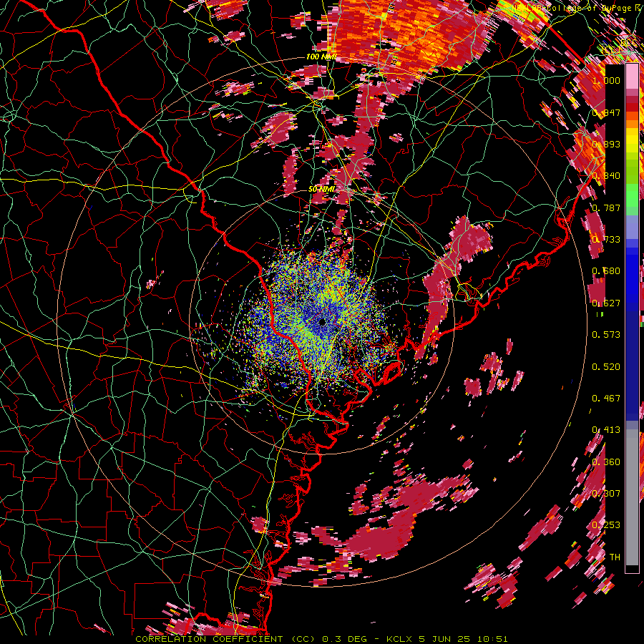Click the 0.733 legend value
Viewport: 644px width, 644px height.
click(x=606, y=239)
